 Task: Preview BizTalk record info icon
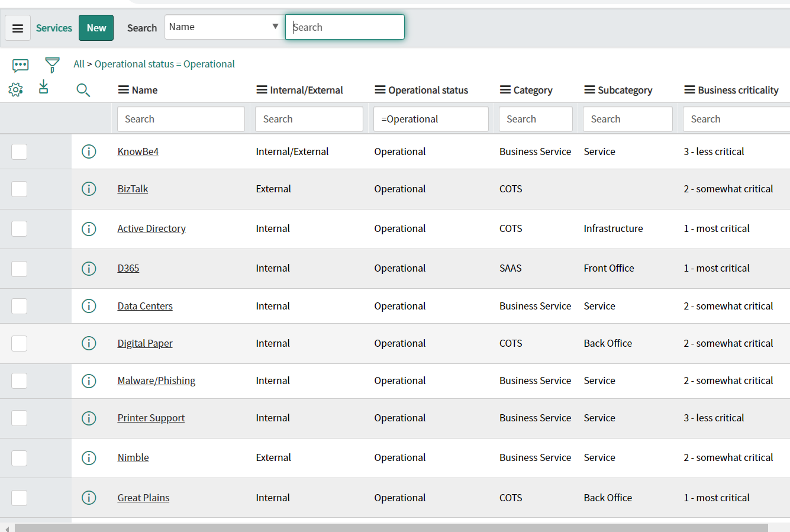click(89, 189)
